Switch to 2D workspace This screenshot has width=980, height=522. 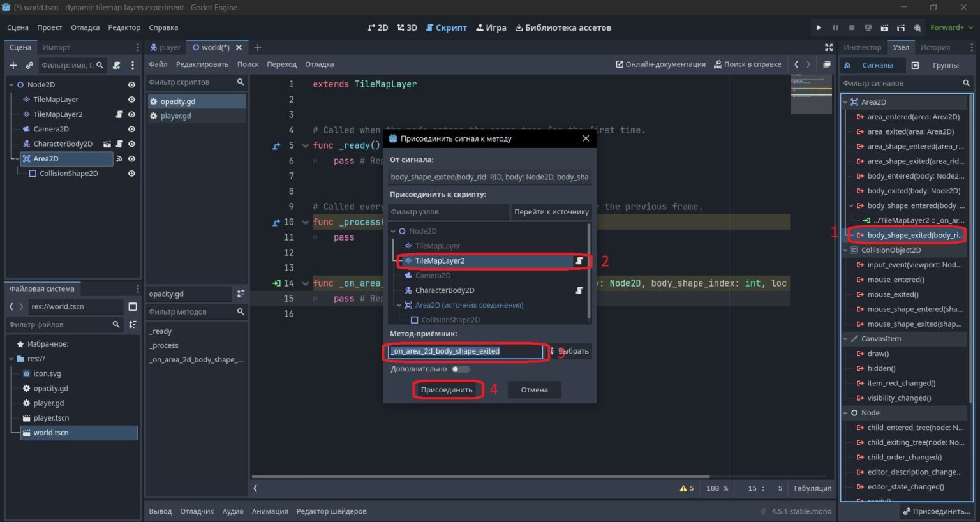click(x=378, y=27)
